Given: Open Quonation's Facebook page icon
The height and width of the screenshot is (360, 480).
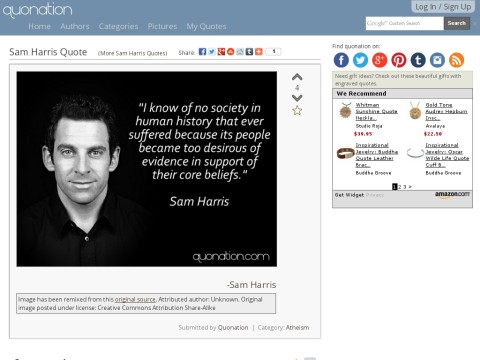Looking at the screenshot, I should coord(341,60).
